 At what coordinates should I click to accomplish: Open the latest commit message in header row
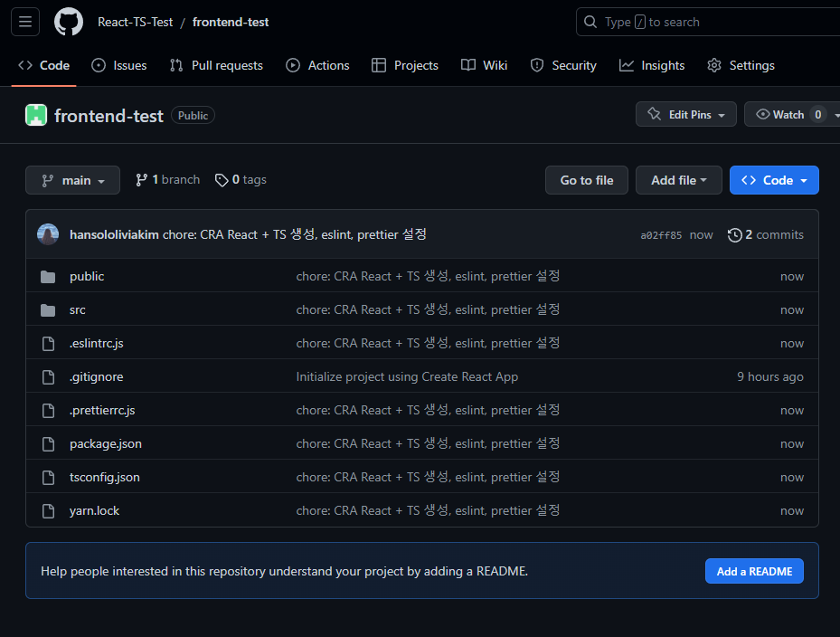pyautogui.click(x=295, y=235)
